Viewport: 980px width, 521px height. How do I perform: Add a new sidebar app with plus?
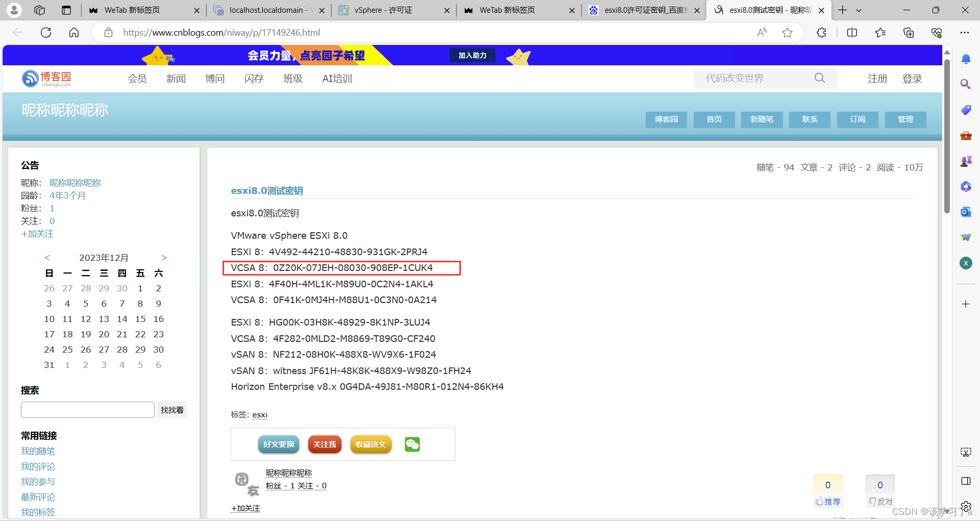pos(966,304)
